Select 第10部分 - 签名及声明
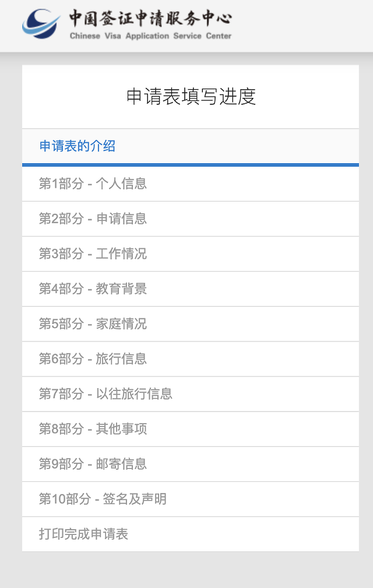Screen dimensions: 373x588 point(103,499)
